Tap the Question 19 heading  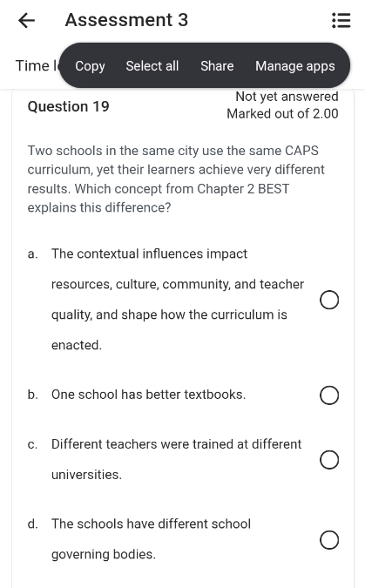coord(68,106)
